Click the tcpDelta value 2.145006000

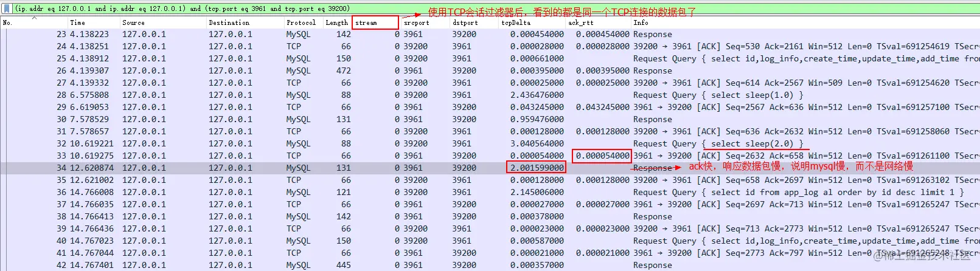pyautogui.click(x=537, y=192)
